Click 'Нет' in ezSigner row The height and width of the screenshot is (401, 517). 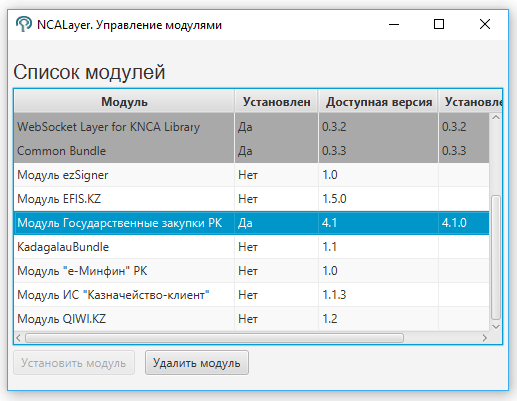(248, 175)
